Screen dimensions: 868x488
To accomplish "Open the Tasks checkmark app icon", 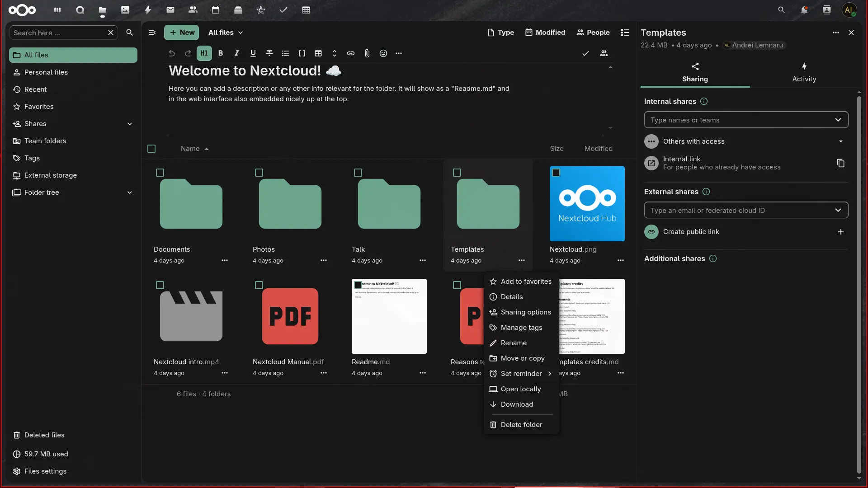I will 283,10.
